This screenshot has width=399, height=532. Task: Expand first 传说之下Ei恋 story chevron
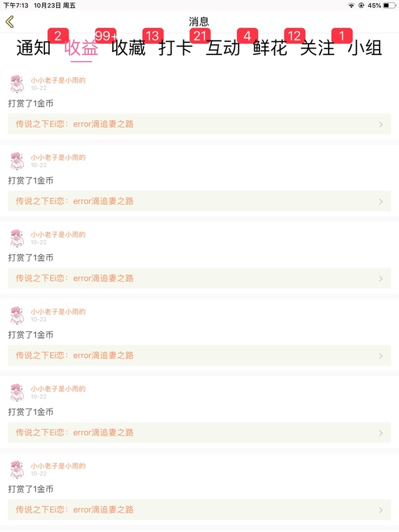click(381, 125)
